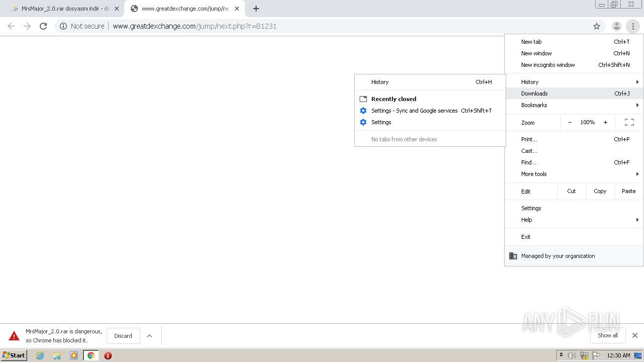
Task: Select the www.greatdexchange.com tab
Action: [x=185, y=9]
